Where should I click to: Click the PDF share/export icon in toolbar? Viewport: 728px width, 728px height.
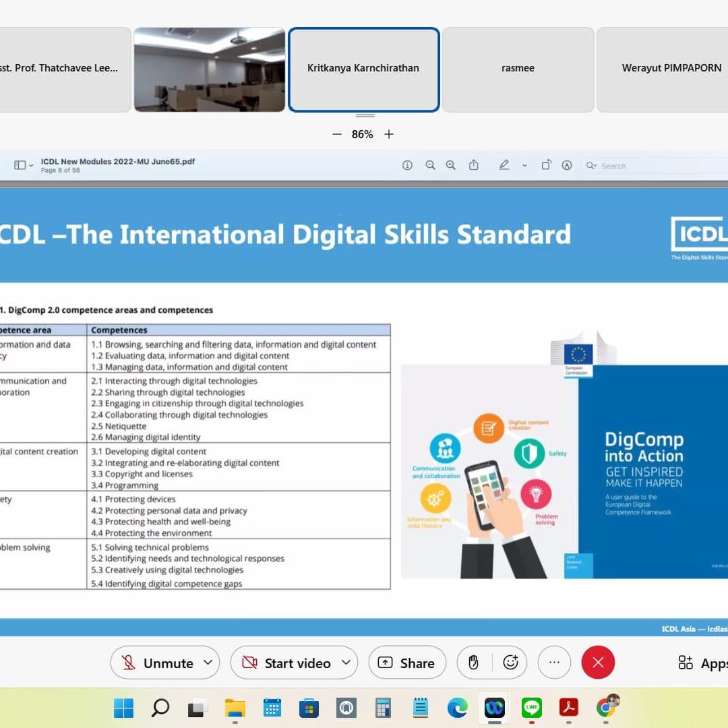pos(474,165)
